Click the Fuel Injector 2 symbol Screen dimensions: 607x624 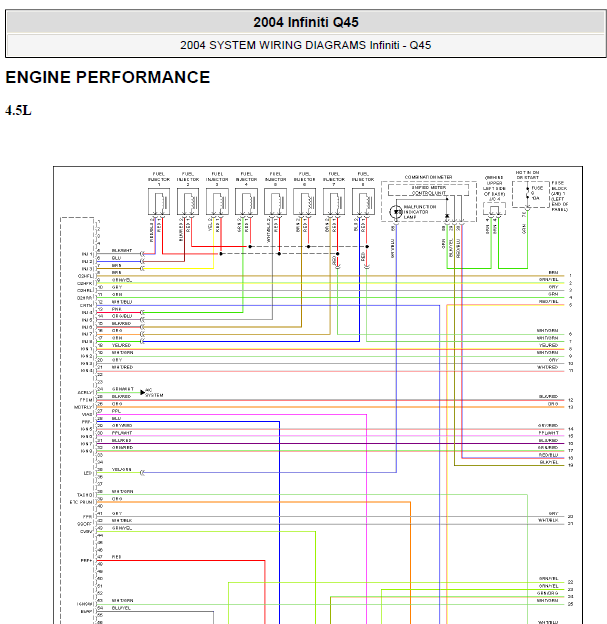(188, 202)
